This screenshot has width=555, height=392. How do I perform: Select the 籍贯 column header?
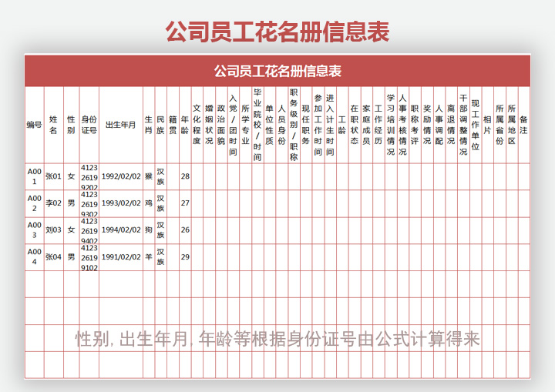(173, 125)
